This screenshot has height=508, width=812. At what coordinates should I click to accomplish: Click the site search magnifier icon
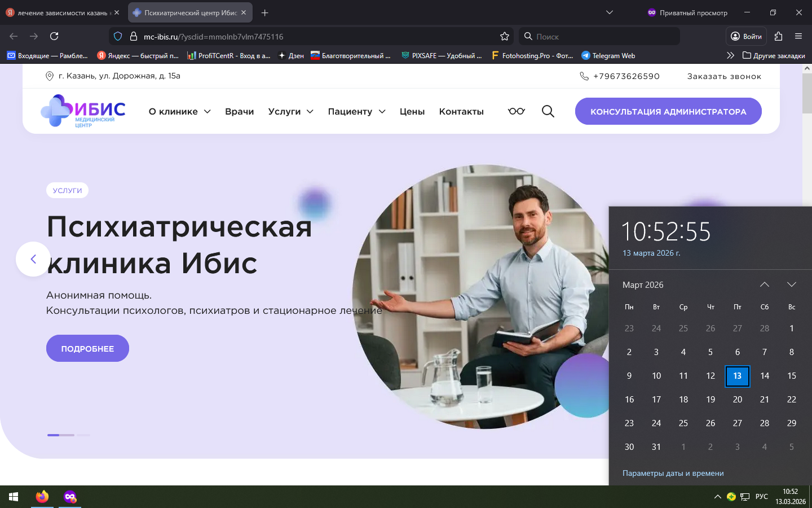(548, 111)
